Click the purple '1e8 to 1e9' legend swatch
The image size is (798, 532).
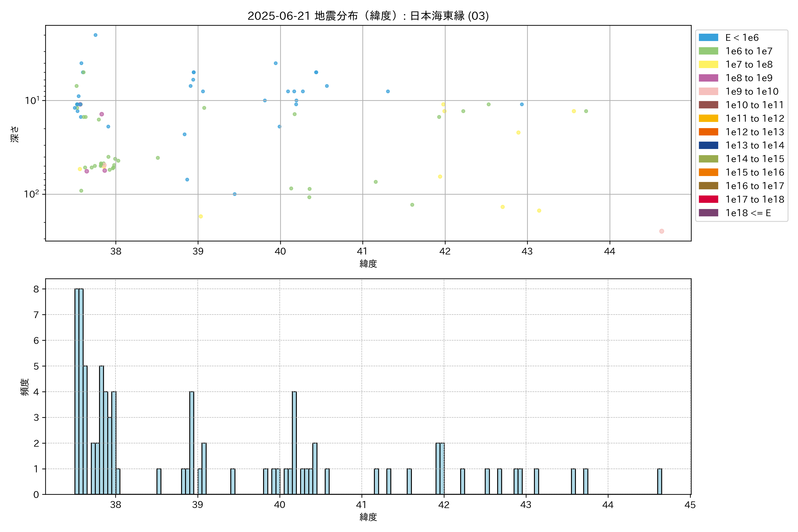708,78
